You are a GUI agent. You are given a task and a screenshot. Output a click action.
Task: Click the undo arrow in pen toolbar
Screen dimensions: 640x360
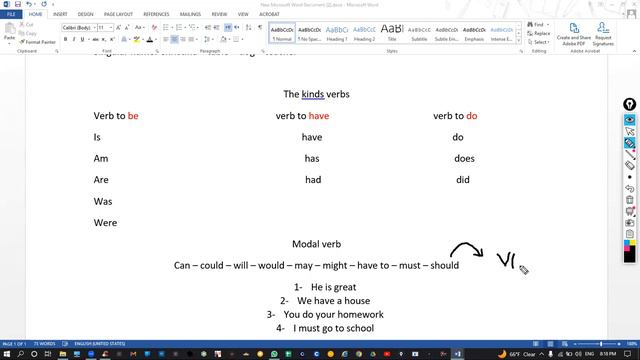(x=629, y=189)
